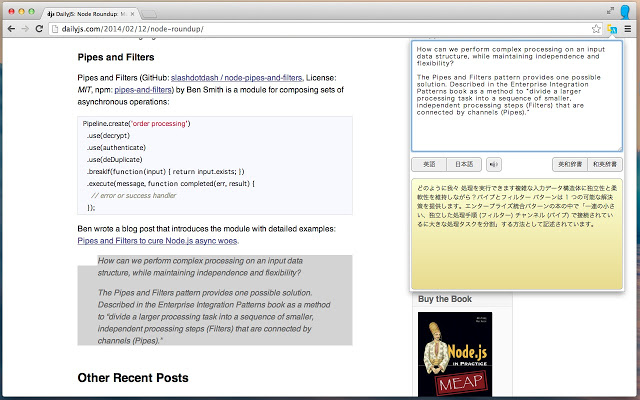Select the 英語 language button

tap(429, 164)
